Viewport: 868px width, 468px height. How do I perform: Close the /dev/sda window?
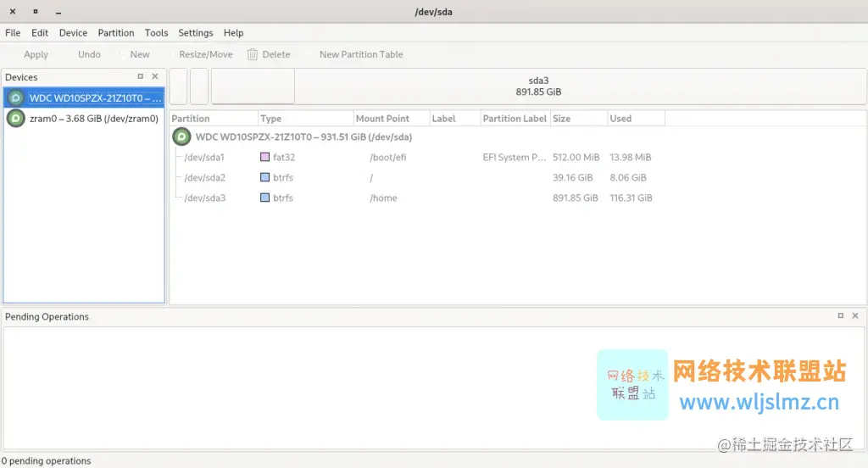pyautogui.click(x=13, y=11)
